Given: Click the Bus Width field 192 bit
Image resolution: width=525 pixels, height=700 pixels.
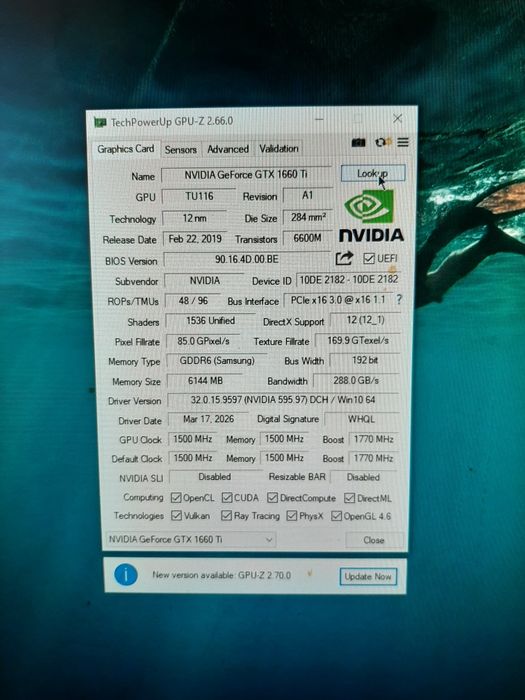Looking at the screenshot, I should click(364, 360).
